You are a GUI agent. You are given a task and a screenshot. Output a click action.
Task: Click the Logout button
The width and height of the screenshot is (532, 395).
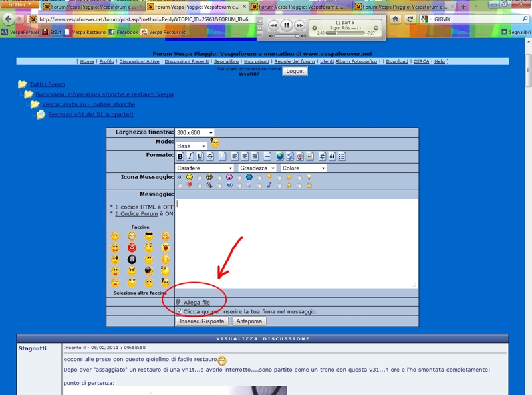(x=295, y=71)
